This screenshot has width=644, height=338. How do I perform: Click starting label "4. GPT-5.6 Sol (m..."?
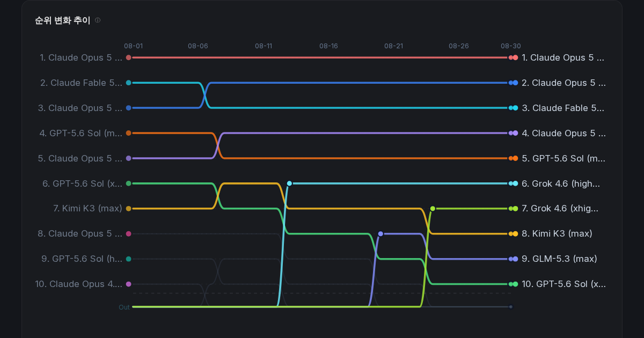point(81,133)
